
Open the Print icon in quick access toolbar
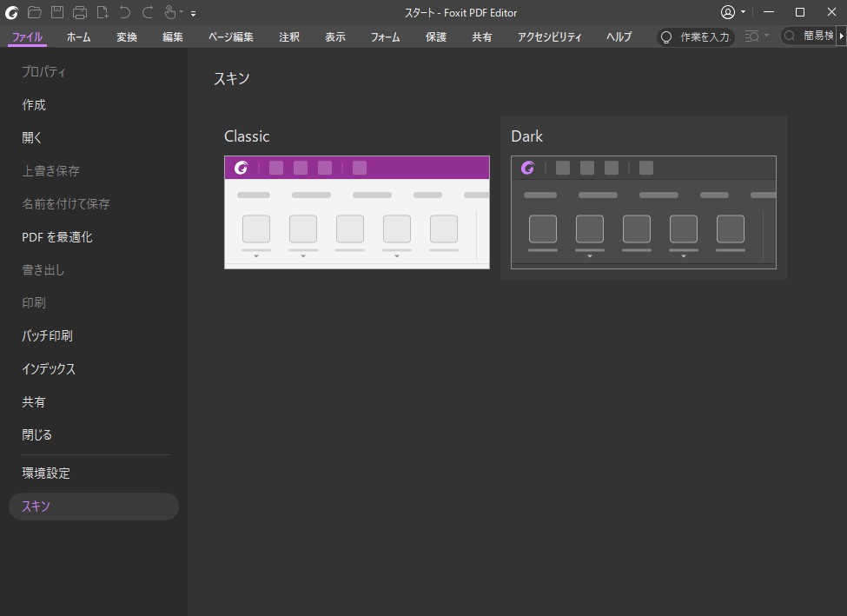[79, 12]
